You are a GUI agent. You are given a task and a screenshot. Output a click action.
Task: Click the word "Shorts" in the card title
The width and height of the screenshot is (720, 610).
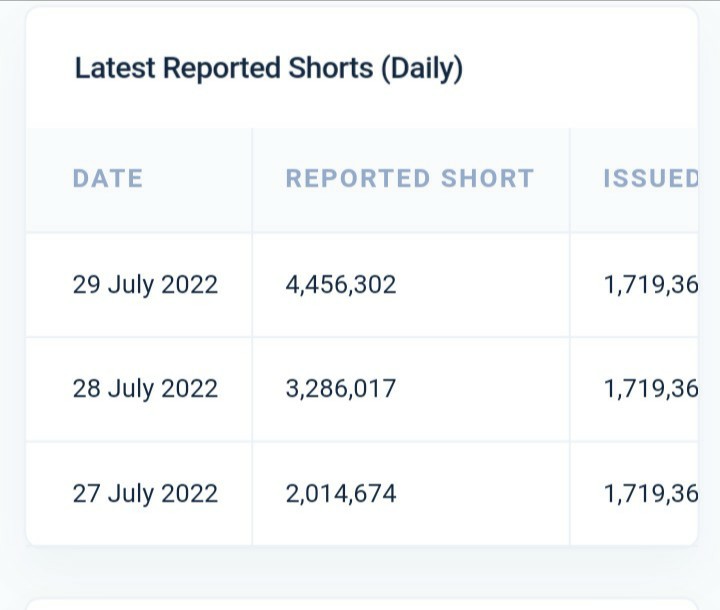(330, 69)
